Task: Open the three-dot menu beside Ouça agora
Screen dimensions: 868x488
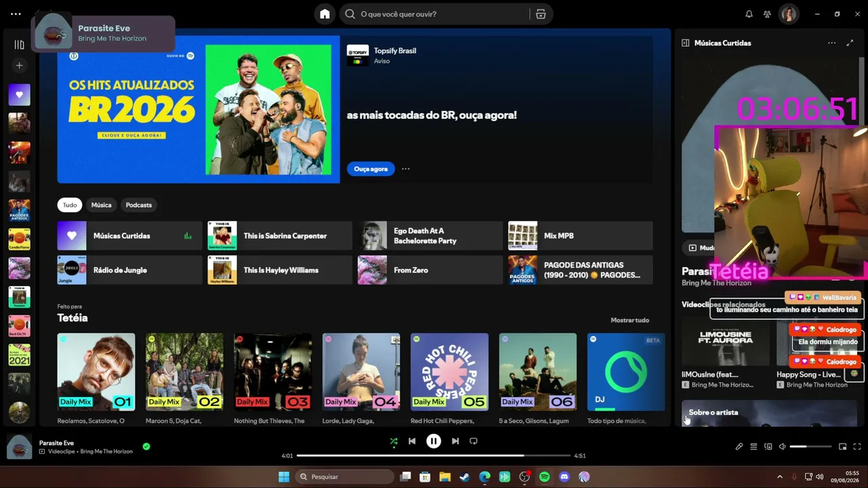Action: tap(406, 169)
